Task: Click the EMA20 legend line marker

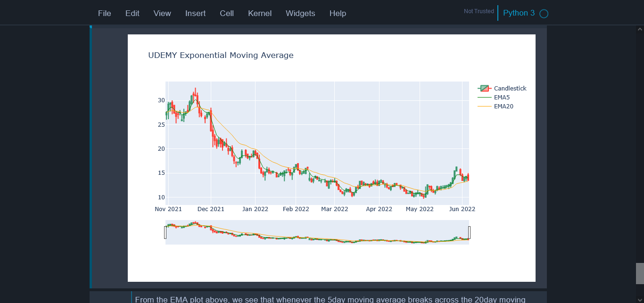Action: 484,106
